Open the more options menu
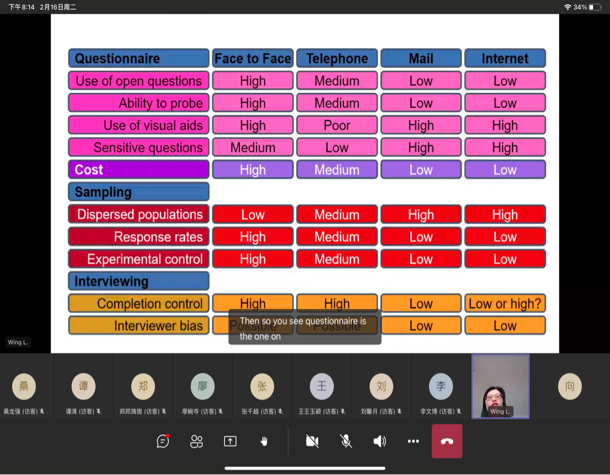 pyautogui.click(x=413, y=441)
